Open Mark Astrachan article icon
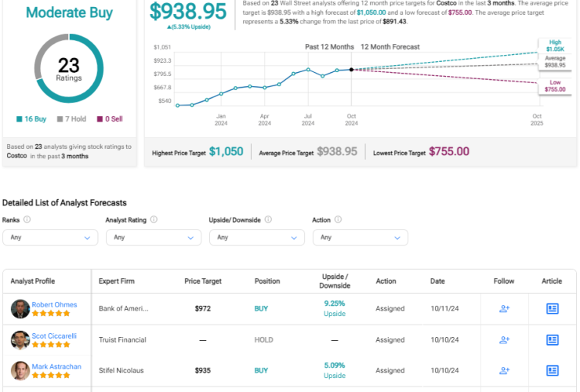Viewport: 580px width, 392px height. 553,370
